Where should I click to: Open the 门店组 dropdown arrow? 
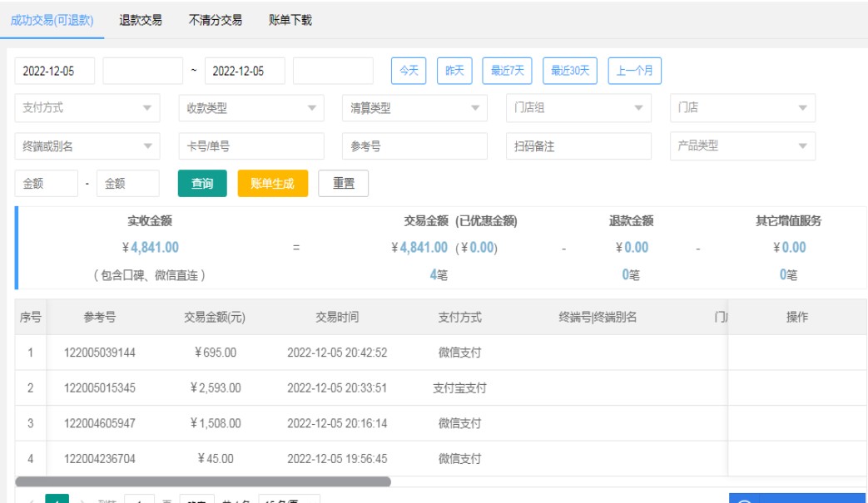point(638,108)
